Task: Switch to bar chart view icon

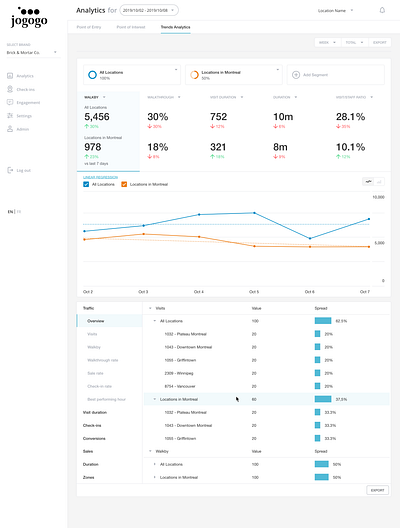Action: pyautogui.click(x=379, y=182)
